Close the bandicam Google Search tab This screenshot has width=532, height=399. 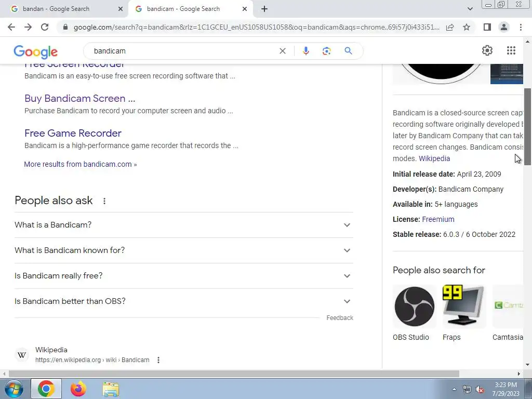coord(245,9)
